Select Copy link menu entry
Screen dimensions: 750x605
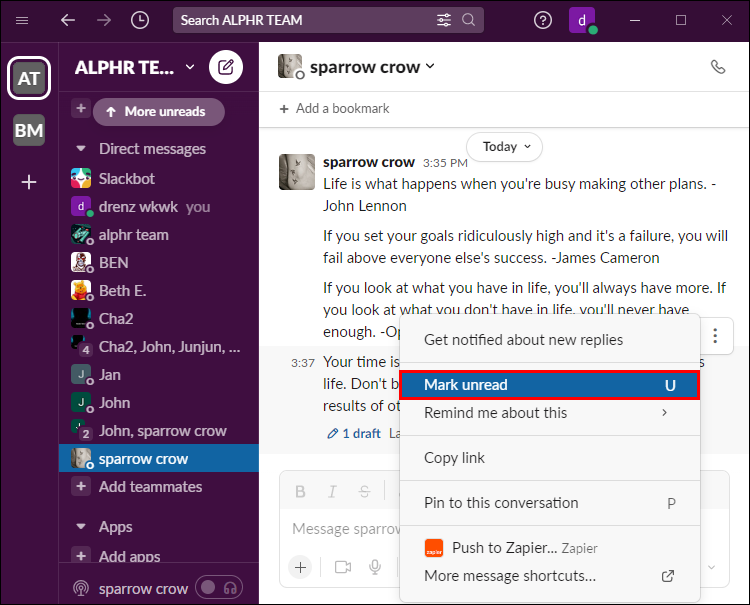454,458
